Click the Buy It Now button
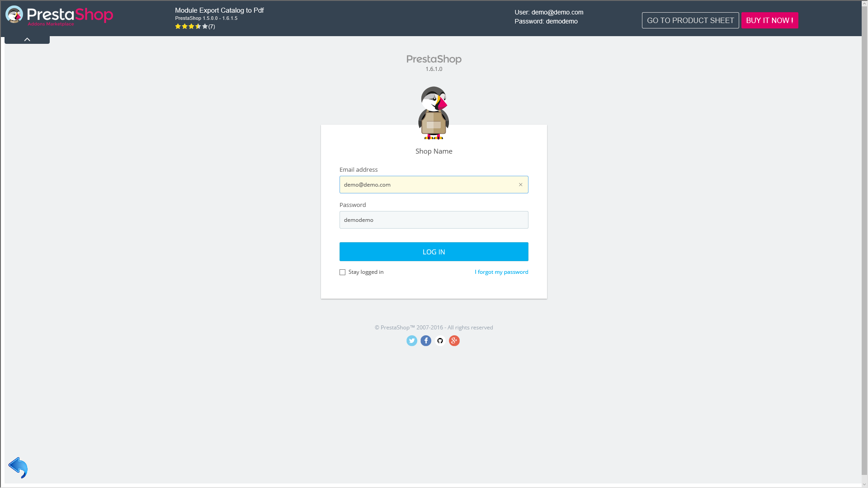Image resolution: width=868 pixels, height=488 pixels. tap(769, 20)
